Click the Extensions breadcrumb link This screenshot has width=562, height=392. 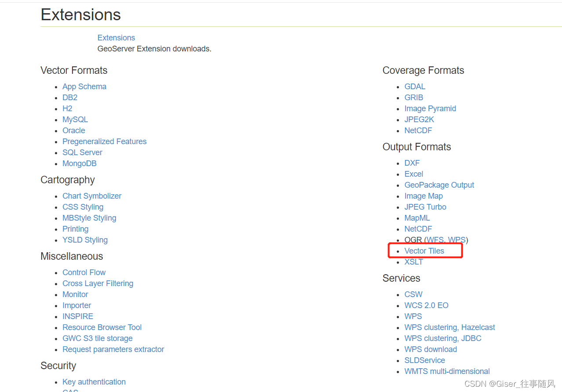click(116, 38)
